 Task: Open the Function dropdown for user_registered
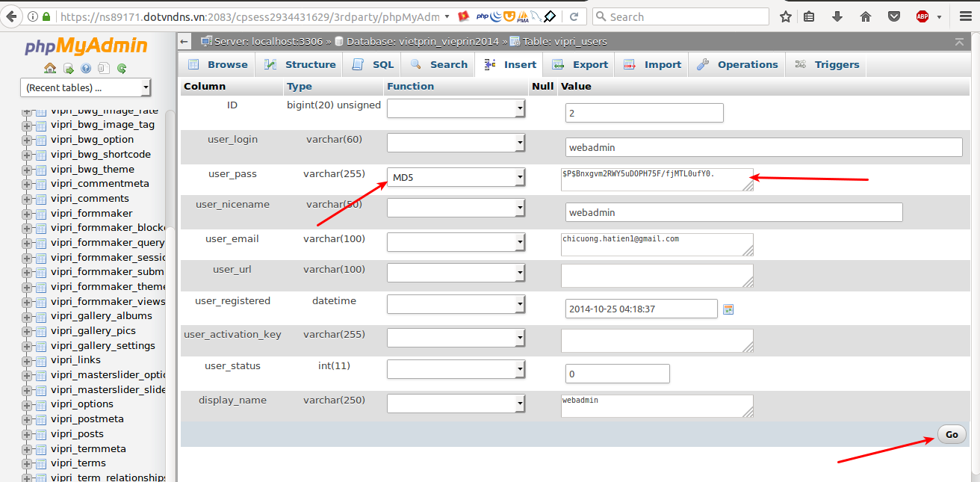[456, 304]
